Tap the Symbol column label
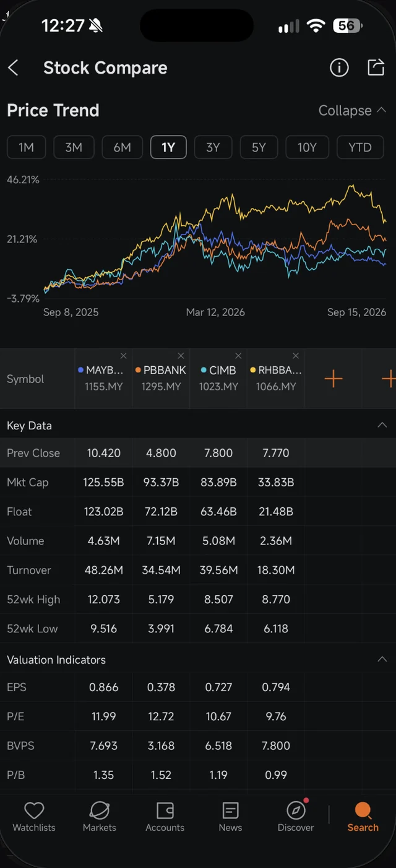The height and width of the screenshot is (868, 396). click(x=25, y=379)
